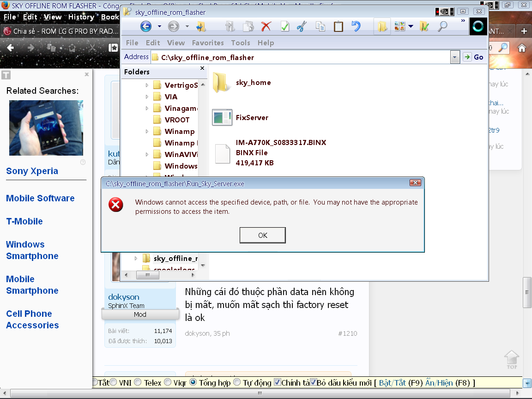The width and height of the screenshot is (532, 399).
Task: Open the Tools menu
Action: [x=241, y=42]
